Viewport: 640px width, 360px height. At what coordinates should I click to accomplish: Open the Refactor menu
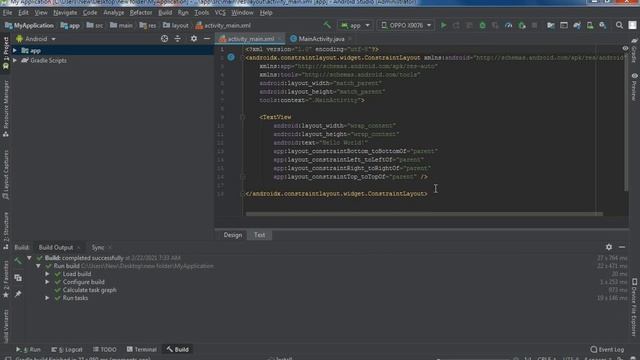[141, 13]
